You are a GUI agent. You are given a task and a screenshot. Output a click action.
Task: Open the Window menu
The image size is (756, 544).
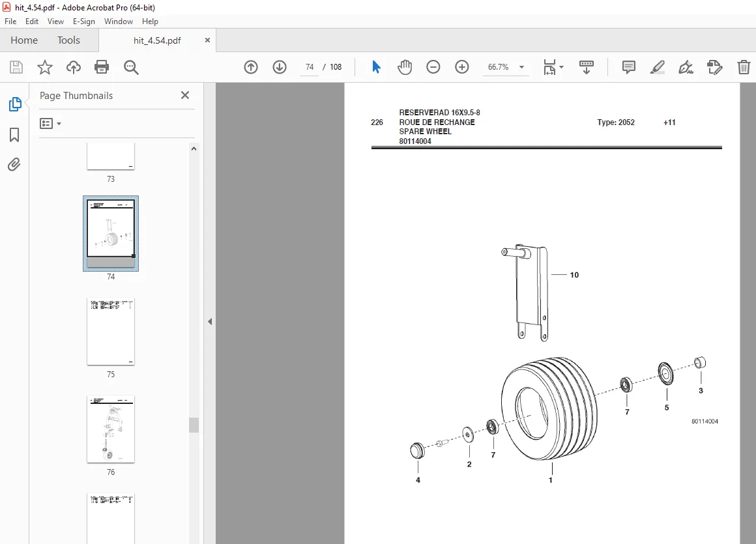(119, 21)
